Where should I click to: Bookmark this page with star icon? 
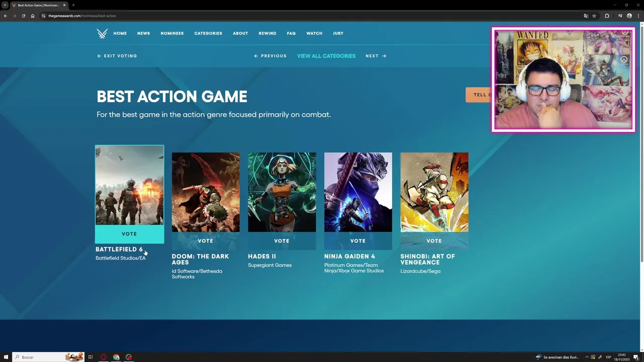pyautogui.click(x=594, y=16)
